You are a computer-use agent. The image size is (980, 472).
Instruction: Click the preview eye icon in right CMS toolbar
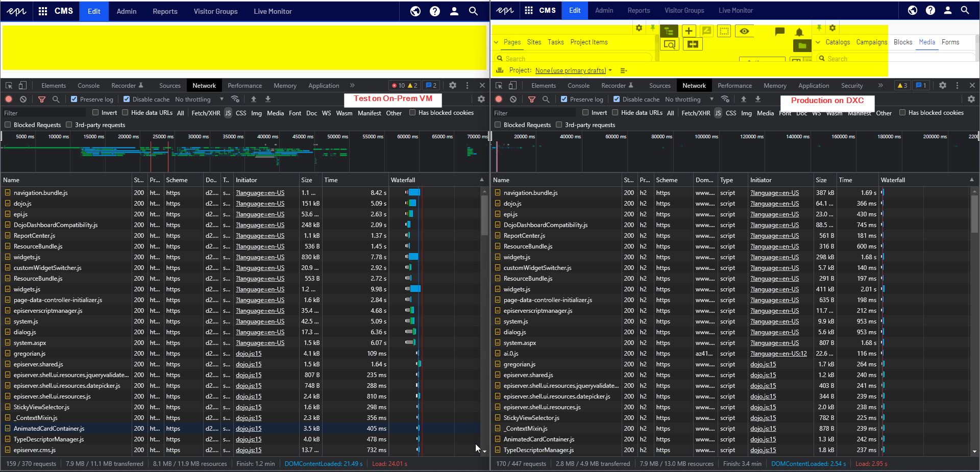pos(744,31)
